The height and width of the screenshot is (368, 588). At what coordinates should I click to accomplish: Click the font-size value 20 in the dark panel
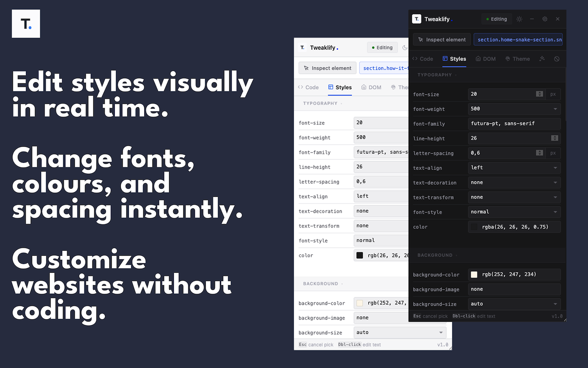pyautogui.click(x=474, y=94)
